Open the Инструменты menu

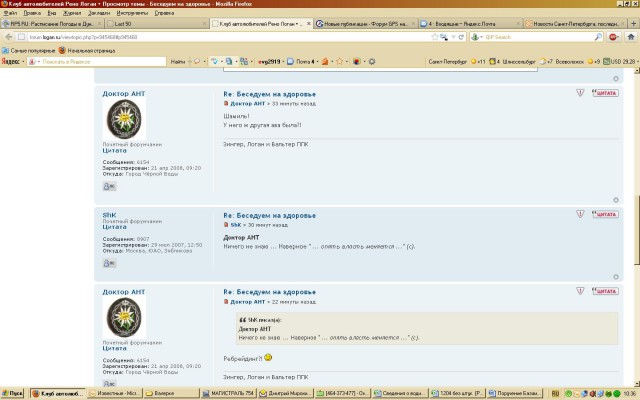pos(132,13)
